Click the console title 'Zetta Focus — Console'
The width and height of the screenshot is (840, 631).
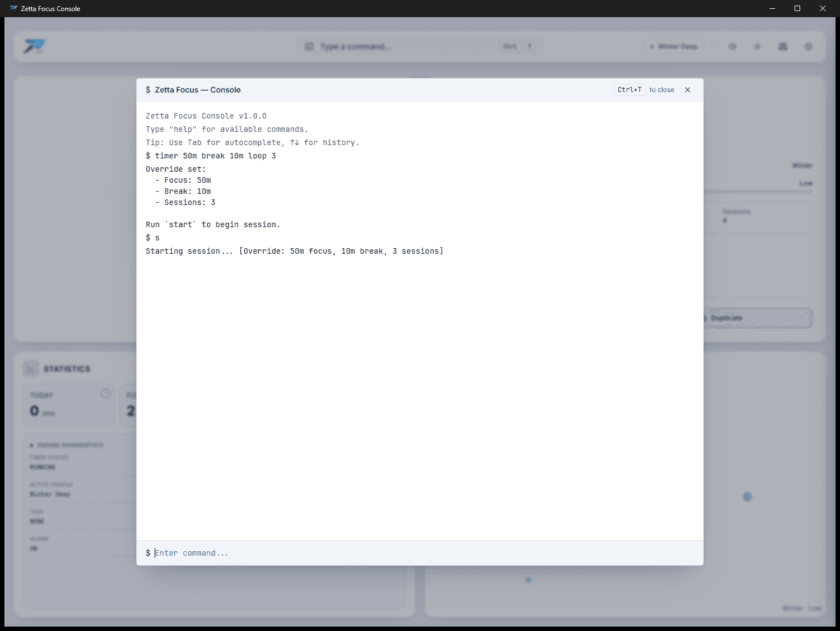coord(198,90)
